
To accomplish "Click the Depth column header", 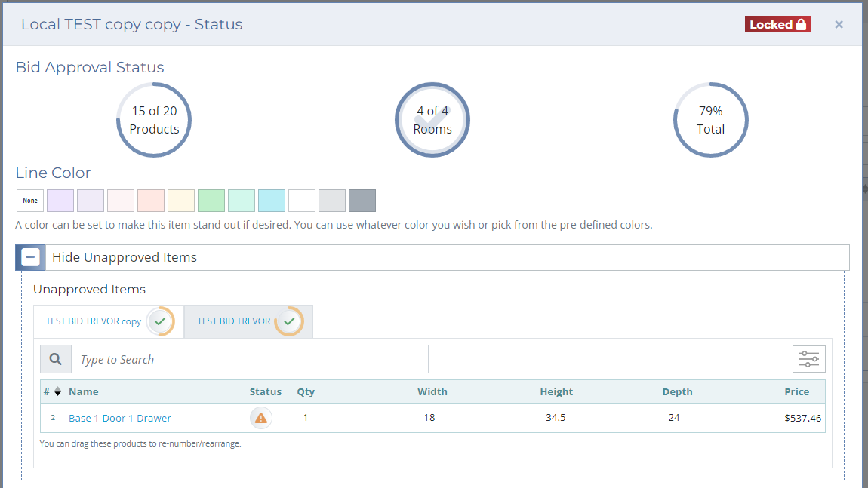I will point(678,391).
